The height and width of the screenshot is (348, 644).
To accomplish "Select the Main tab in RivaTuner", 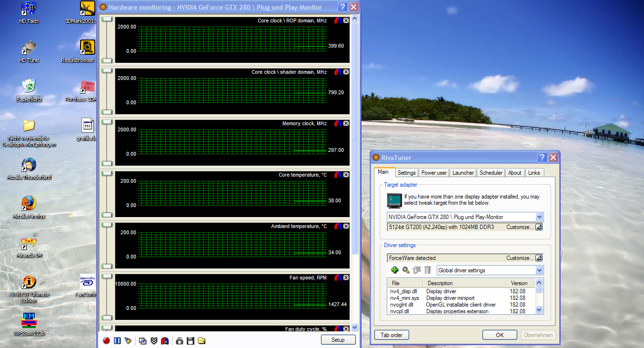I will tap(384, 172).
